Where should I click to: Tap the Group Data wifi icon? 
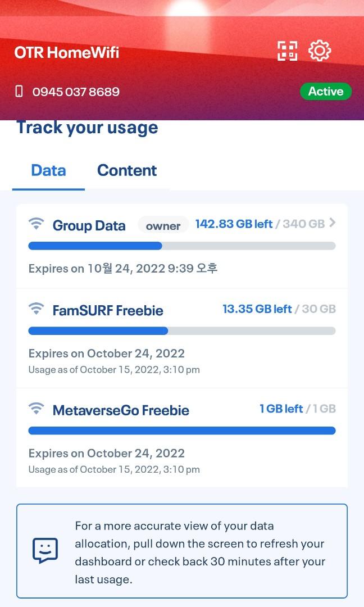(x=37, y=224)
